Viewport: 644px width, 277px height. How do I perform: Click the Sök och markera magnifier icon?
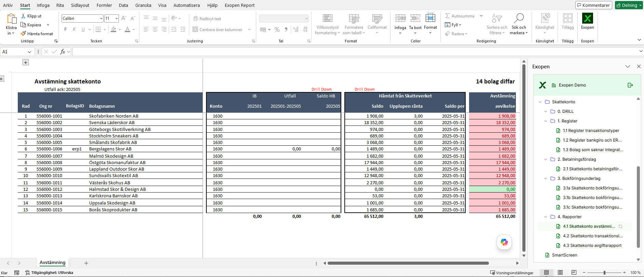519,18
